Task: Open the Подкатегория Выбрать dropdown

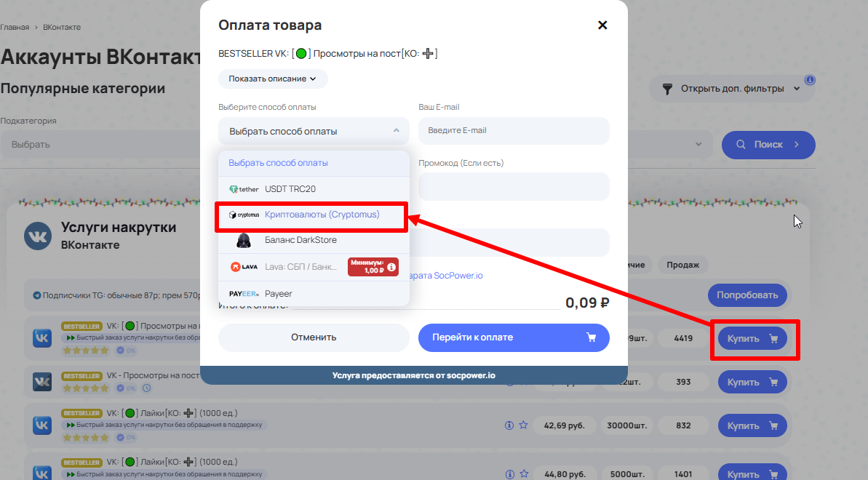Action: tap(100, 145)
